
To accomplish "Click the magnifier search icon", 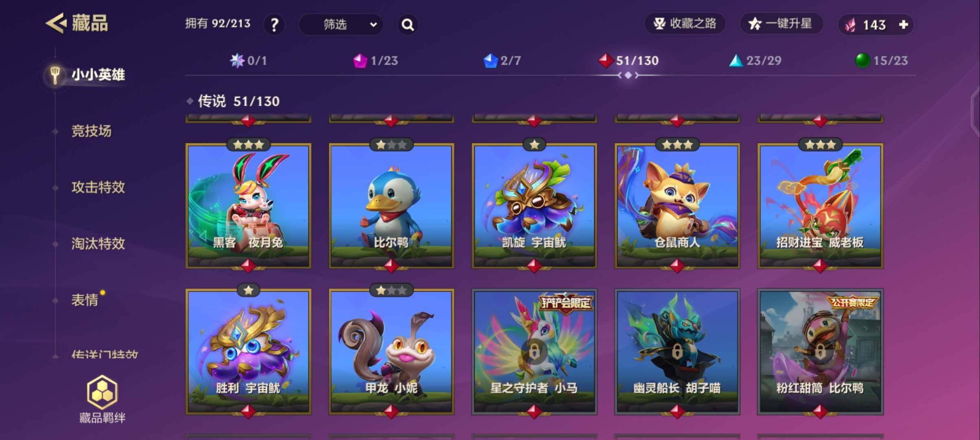I will pos(408,25).
